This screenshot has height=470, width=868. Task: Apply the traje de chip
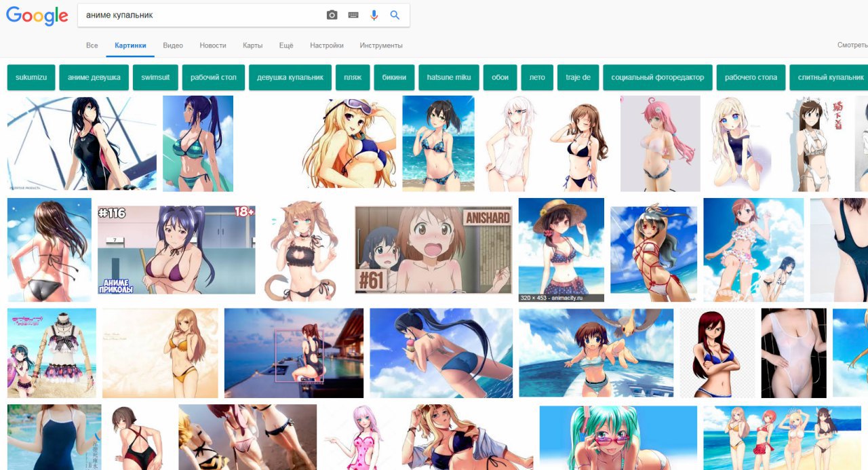pos(578,77)
